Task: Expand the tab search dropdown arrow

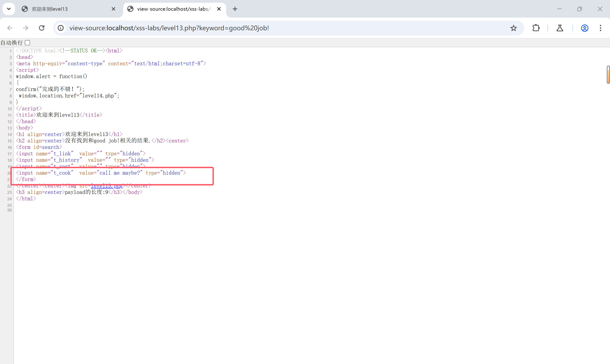Action: click(9, 9)
